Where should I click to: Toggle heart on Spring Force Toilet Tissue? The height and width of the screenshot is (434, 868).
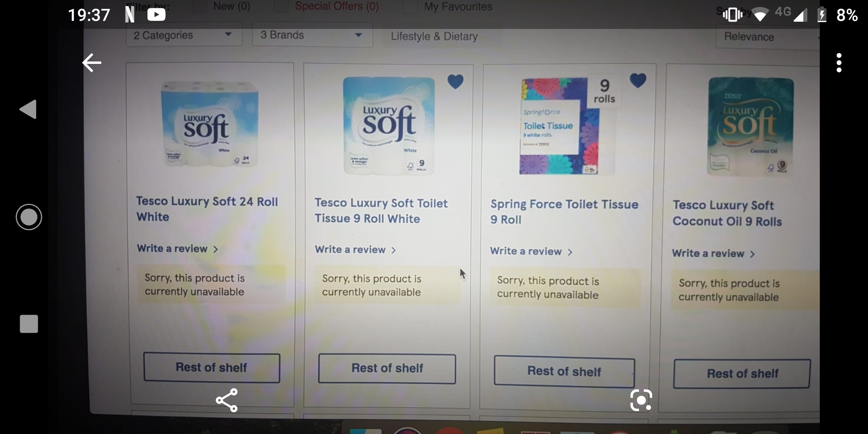coord(638,81)
